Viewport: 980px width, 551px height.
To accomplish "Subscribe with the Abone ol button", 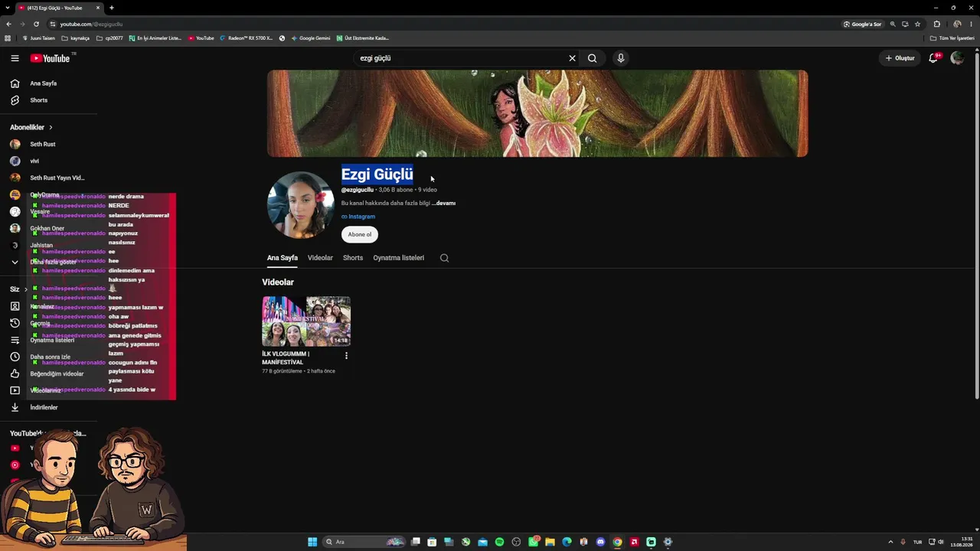I will (360, 234).
